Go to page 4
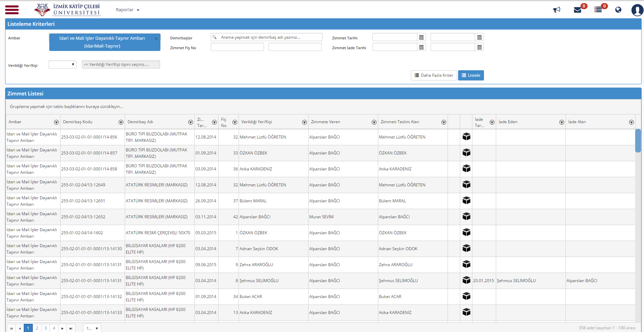The width and height of the screenshot is (644, 332). tap(54, 328)
